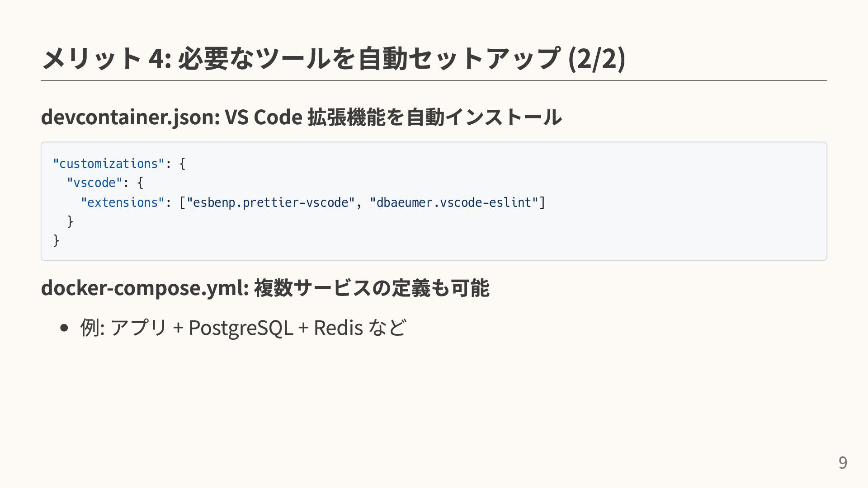The height and width of the screenshot is (488, 868).
Task: Click the 拡張機能を自動インストール heading text
Action: point(434,117)
